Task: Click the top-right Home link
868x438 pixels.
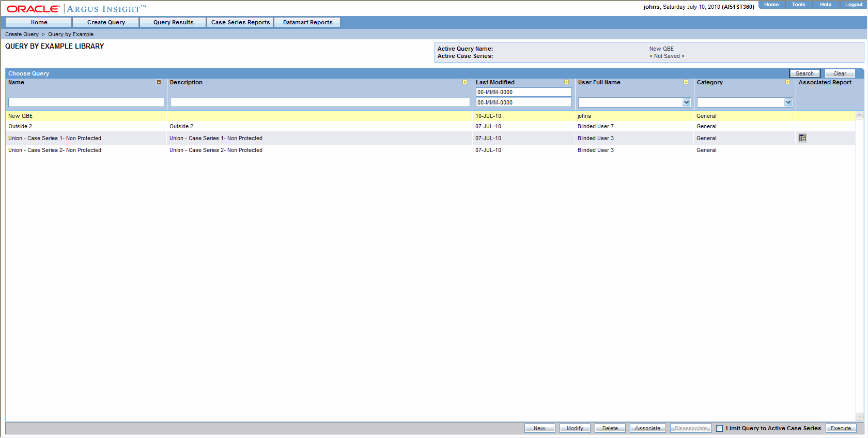Action: point(771,5)
